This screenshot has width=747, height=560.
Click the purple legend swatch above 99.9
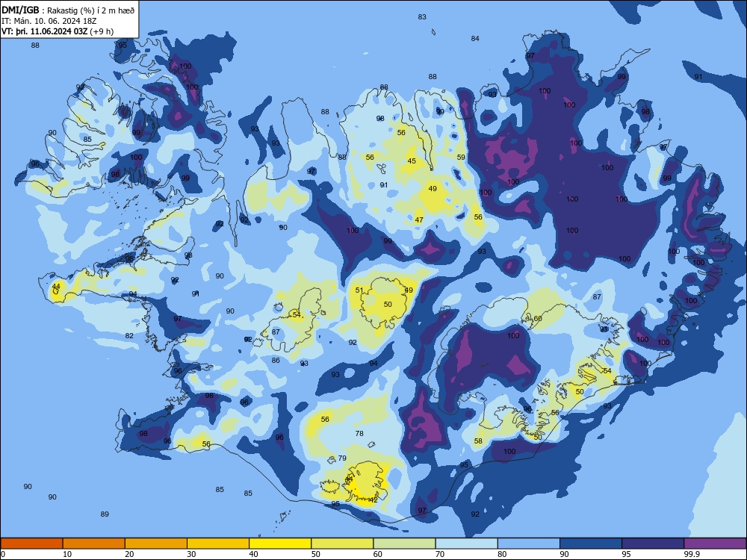tap(715, 544)
